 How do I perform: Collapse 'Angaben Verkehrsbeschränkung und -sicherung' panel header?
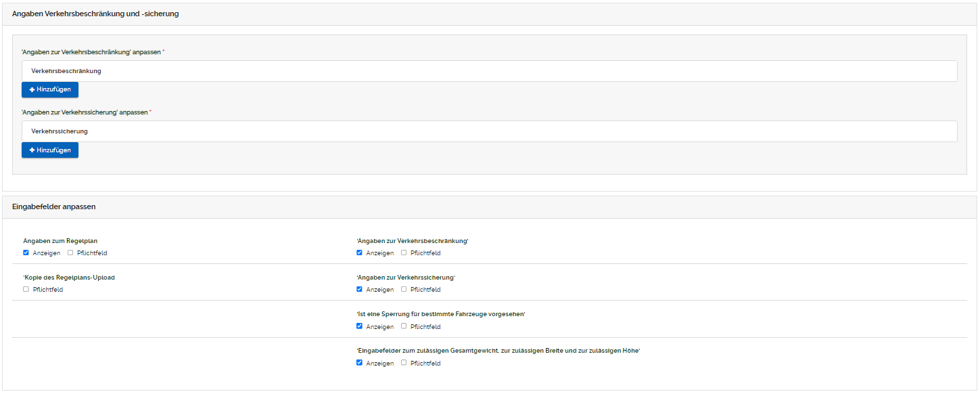pos(95,14)
